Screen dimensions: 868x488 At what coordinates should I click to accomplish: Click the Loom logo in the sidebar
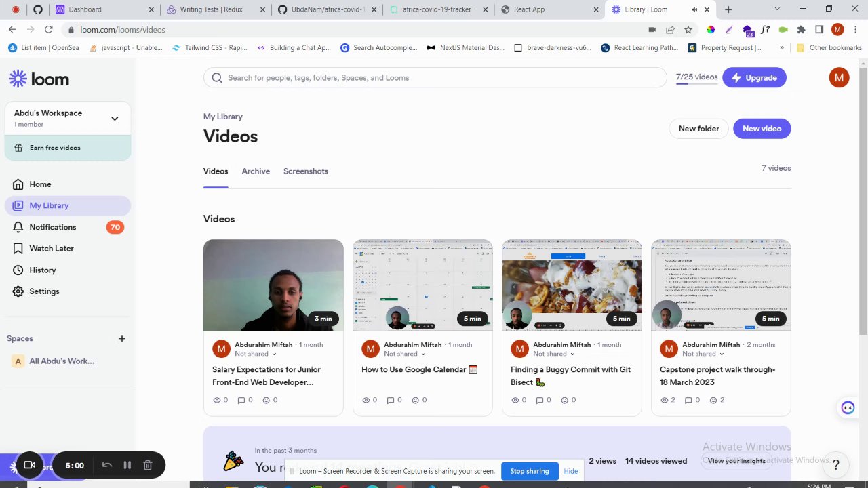(39, 79)
